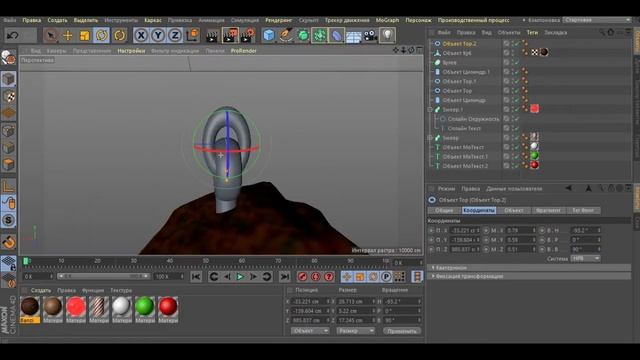This screenshot has height=360, width=640.
Task: Expand the Фиксация трансформации section
Action: coord(529,276)
